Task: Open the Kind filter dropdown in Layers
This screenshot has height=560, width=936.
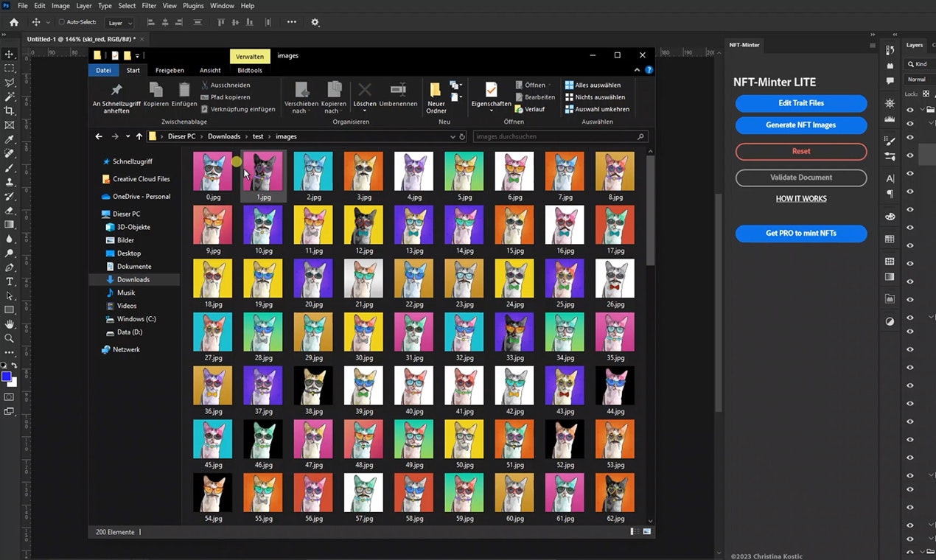Action: click(x=921, y=64)
